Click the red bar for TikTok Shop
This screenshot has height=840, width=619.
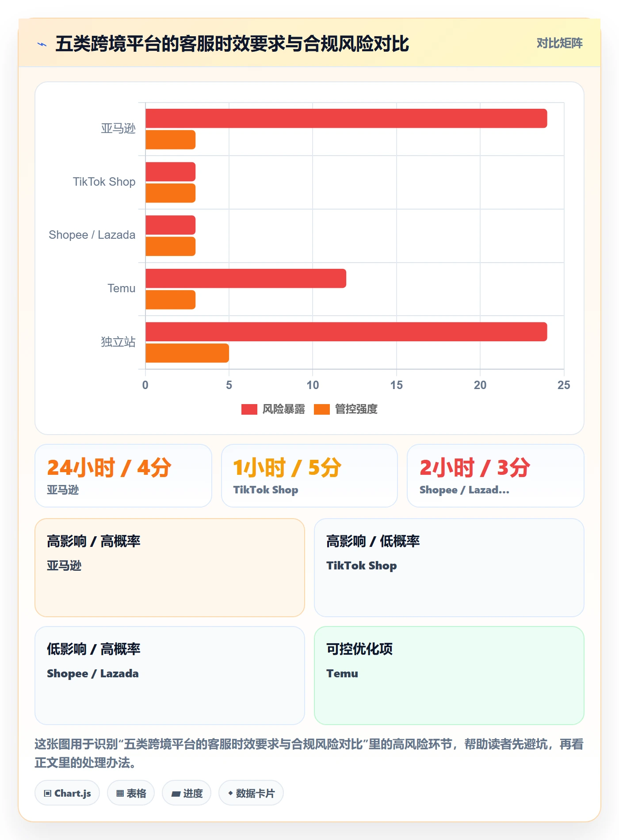coord(170,172)
